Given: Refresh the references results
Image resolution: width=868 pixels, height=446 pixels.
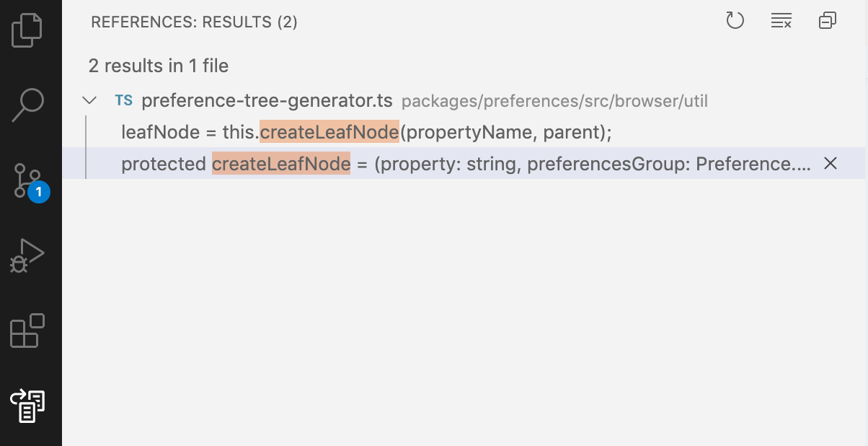Looking at the screenshot, I should point(735,21).
